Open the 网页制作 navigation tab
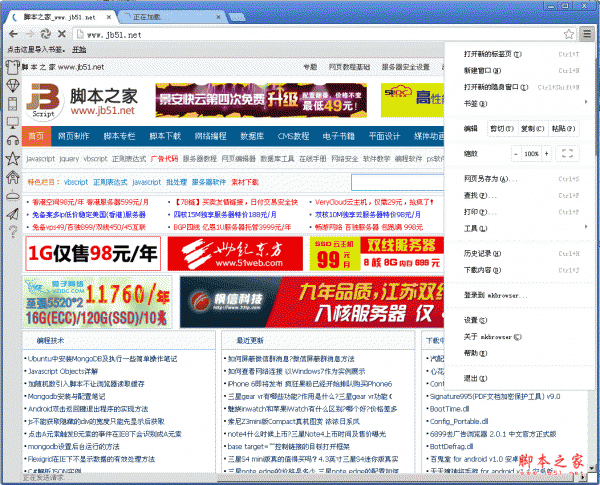Image resolution: width=600 pixels, height=485 pixels. [x=73, y=136]
